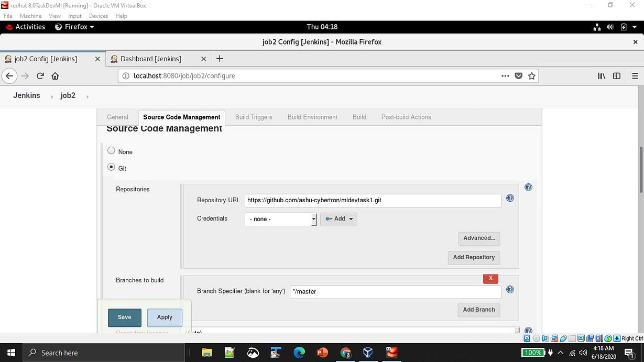Click the Firefox address bar URL

click(x=184, y=76)
